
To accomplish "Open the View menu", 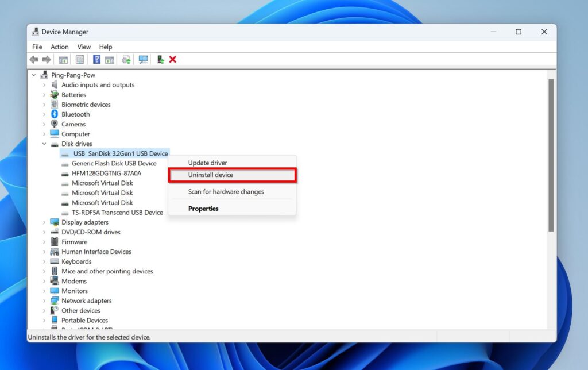I will (84, 47).
